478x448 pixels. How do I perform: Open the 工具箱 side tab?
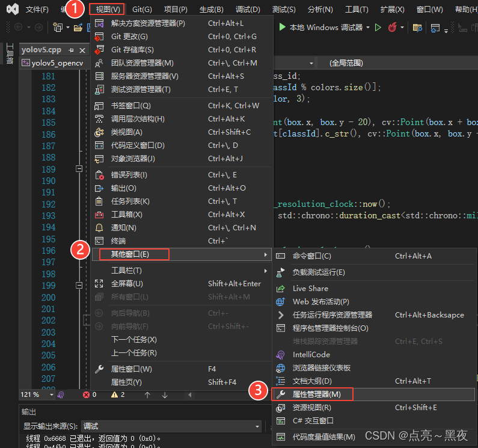click(x=10, y=54)
